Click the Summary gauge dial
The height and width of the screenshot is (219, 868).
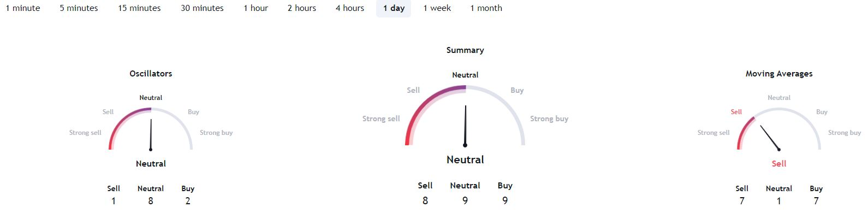pos(465,116)
